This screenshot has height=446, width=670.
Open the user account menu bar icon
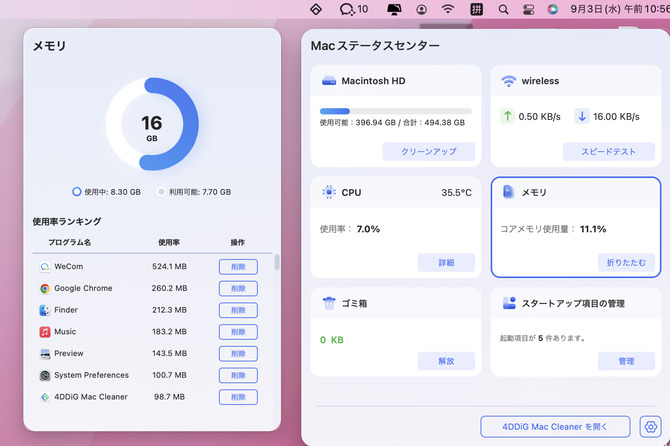(421, 9)
